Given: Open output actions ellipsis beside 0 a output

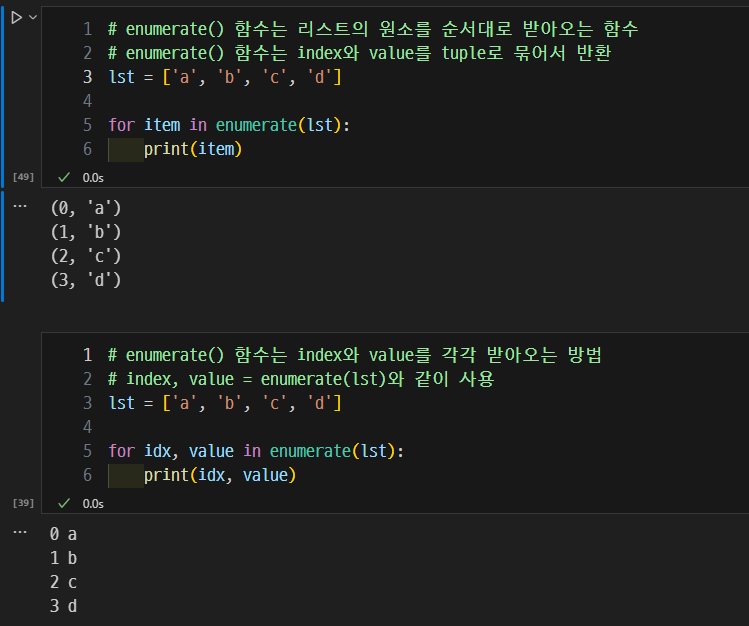Looking at the screenshot, I should tap(20, 532).
